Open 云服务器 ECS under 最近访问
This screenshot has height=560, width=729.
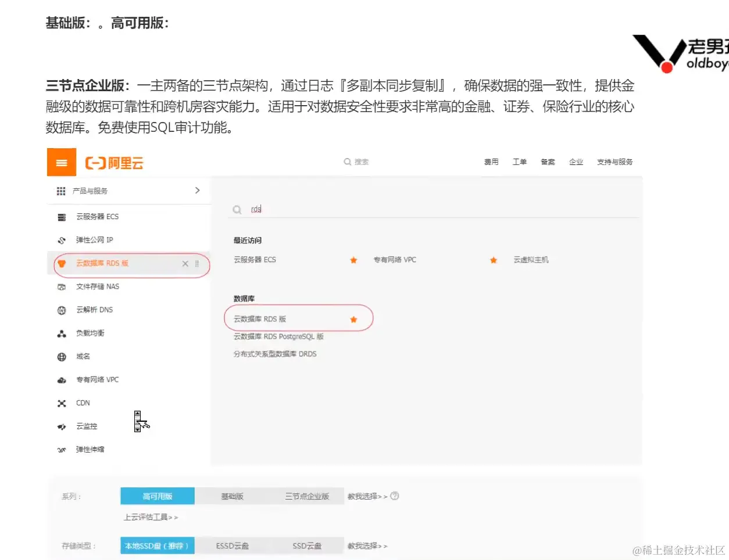click(255, 260)
